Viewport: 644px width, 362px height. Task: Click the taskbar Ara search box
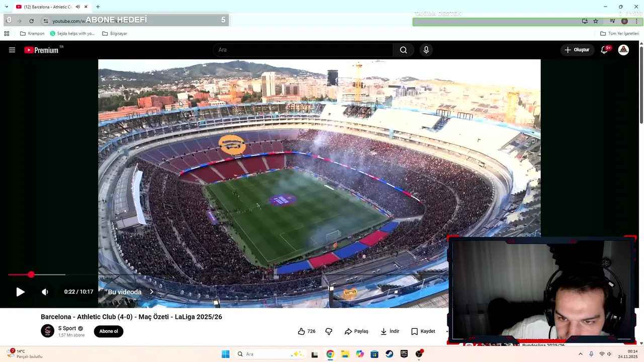[270, 354]
